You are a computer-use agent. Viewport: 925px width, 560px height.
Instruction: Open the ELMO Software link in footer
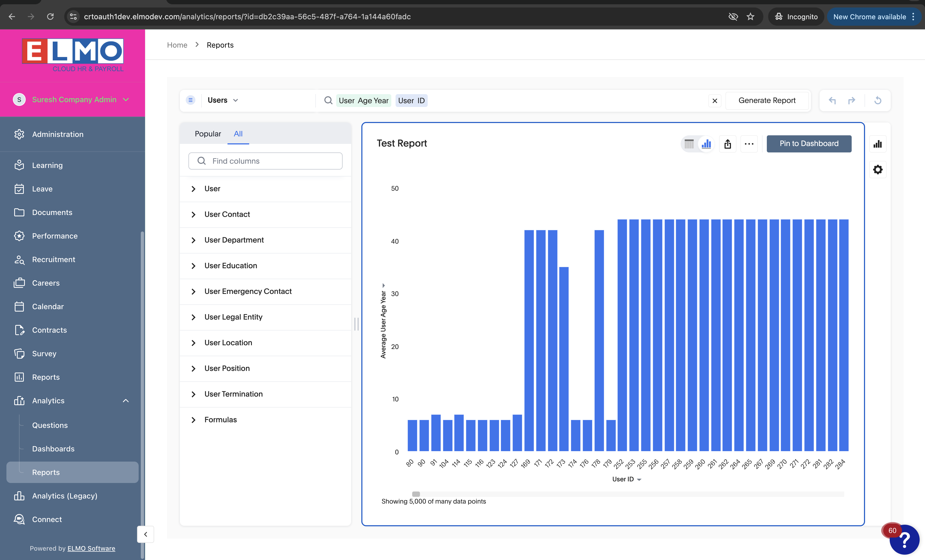tap(91, 549)
